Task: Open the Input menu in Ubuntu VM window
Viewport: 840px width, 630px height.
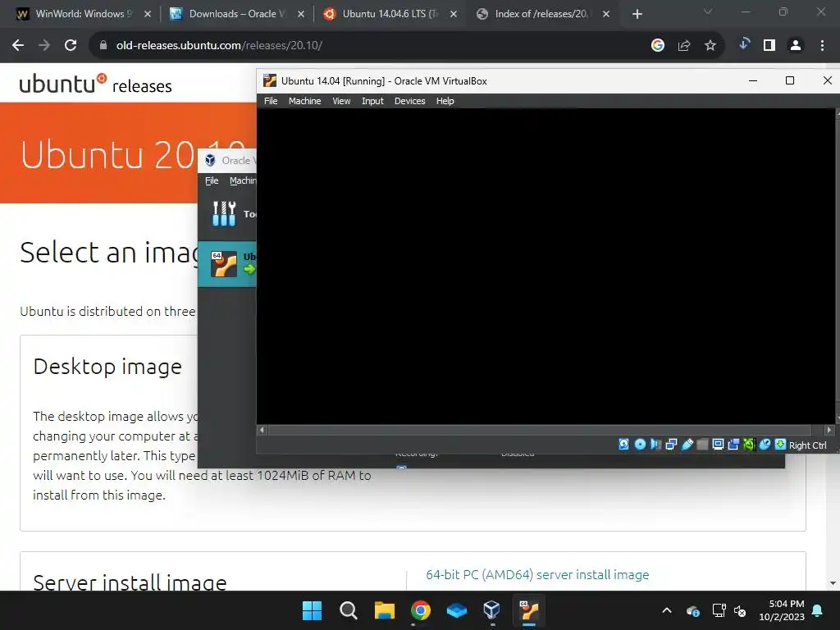Action: point(372,101)
